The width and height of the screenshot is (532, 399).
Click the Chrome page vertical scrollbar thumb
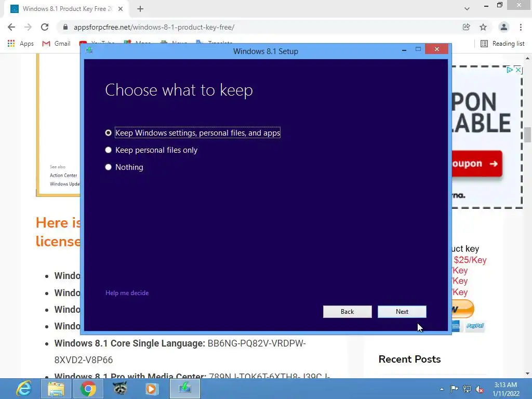point(527,135)
